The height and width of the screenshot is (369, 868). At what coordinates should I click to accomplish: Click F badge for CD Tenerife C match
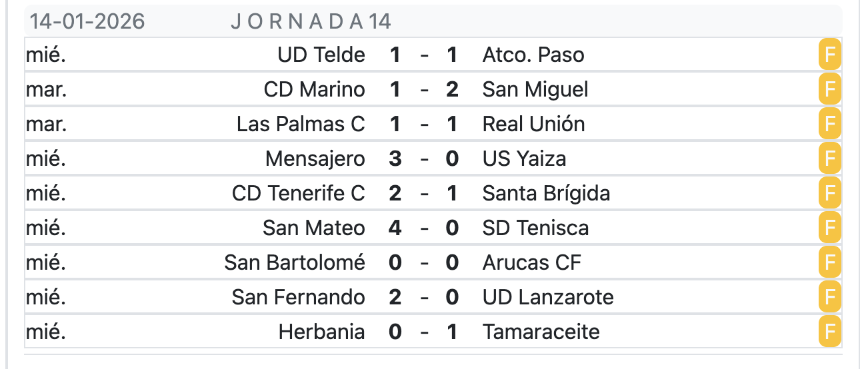coord(829,194)
